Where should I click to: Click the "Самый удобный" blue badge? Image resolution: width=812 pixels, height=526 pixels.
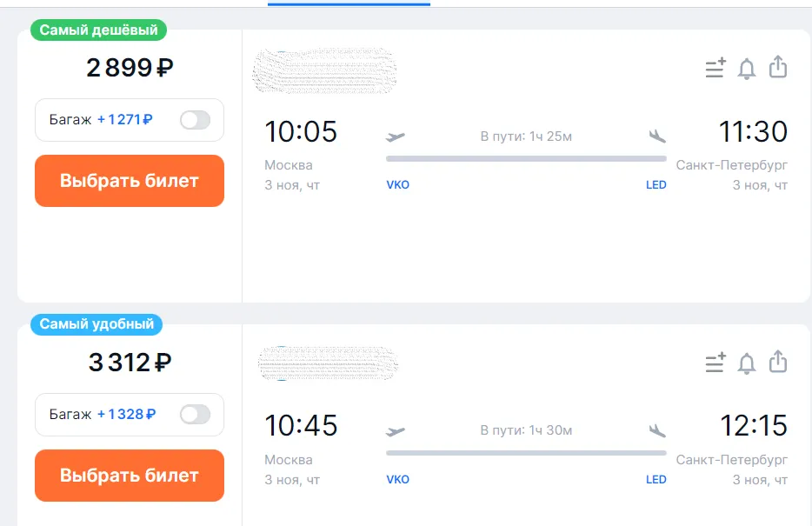[x=96, y=325]
